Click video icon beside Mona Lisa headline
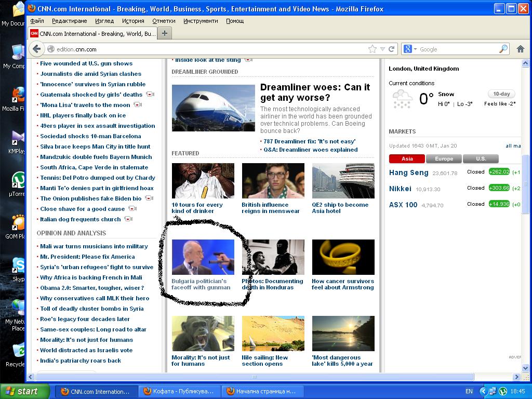The width and height of the screenshot is (532, 399). coord(138,105)
